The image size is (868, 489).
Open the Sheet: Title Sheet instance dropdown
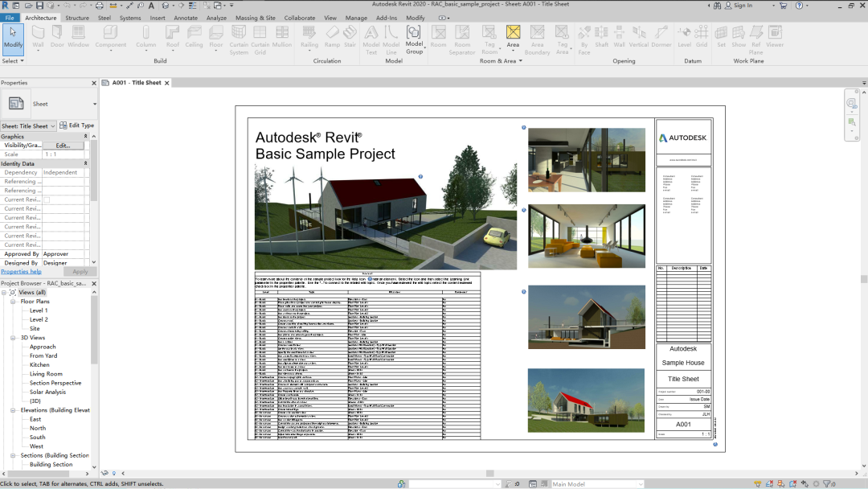28,125
